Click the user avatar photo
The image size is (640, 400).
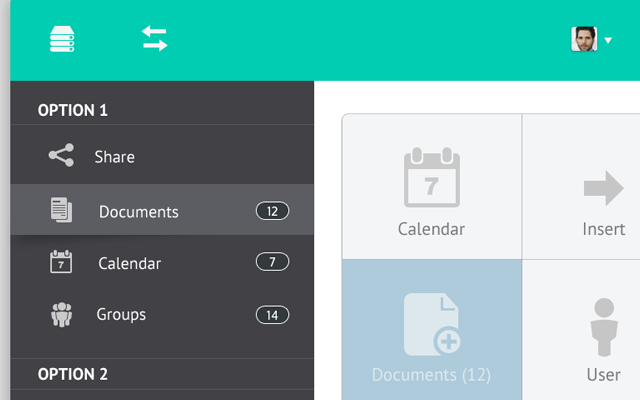pos(584,40)
